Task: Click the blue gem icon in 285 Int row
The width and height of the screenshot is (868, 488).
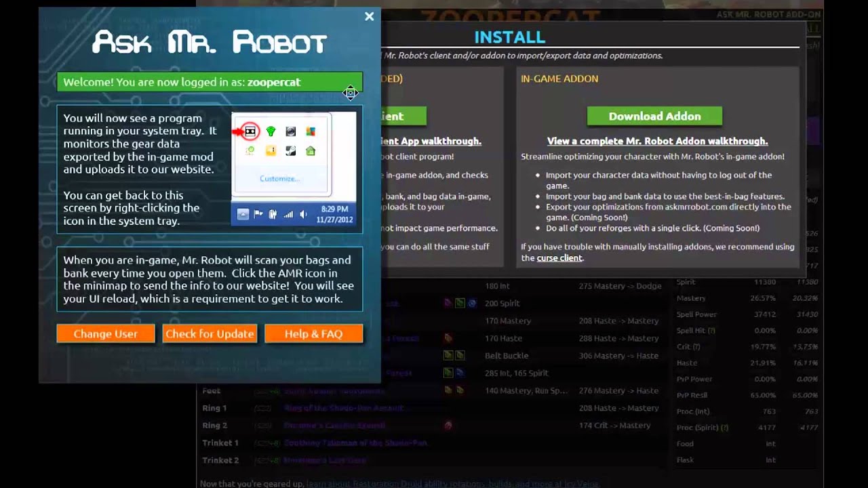Action: tap(460, 373)
